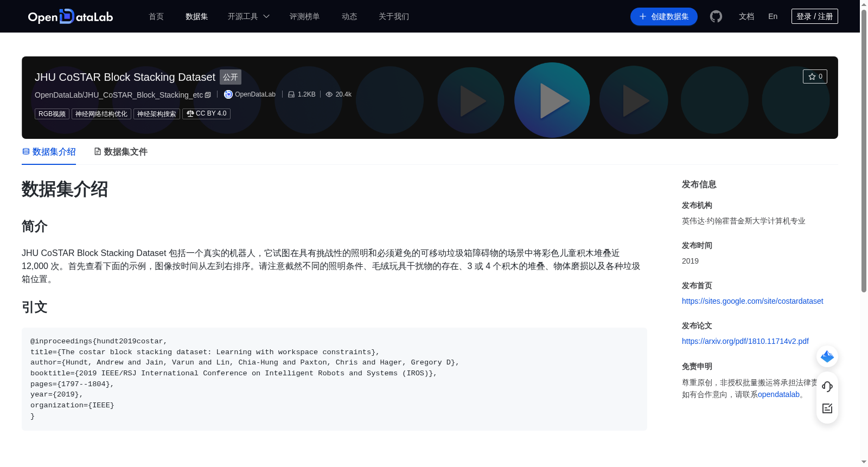The height and width of the screenshot is (467, 868).
Task: Switch to the 数据集介绍 tab
Action: pos(49,152)
